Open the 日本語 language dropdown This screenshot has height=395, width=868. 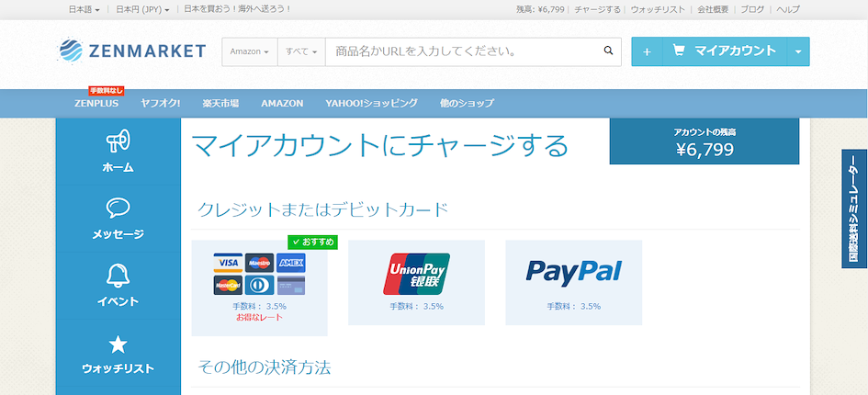pos(85,9)
